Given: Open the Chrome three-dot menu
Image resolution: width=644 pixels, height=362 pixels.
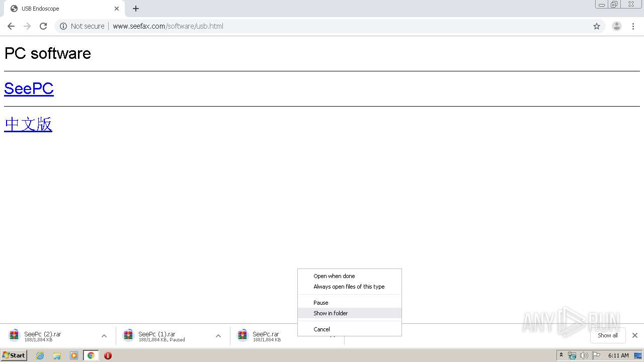Looking at the screenshot, I should 633,26.
